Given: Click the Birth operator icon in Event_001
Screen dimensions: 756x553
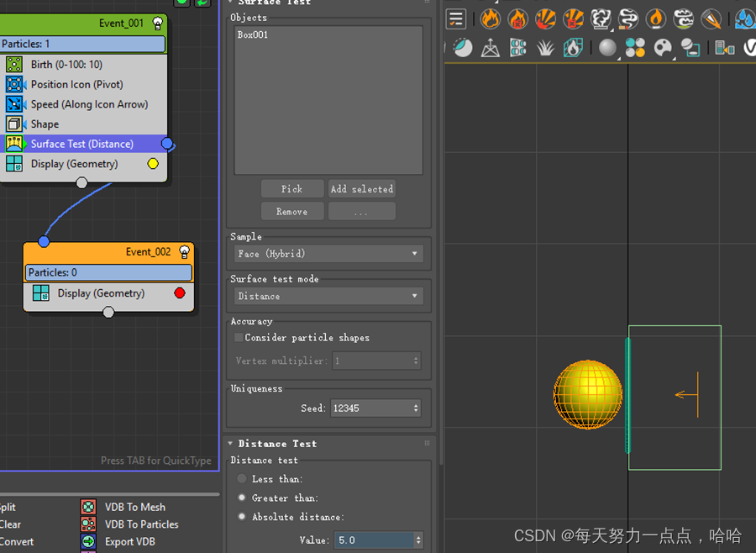Looking at the screenshot, I should click(14, 64).
